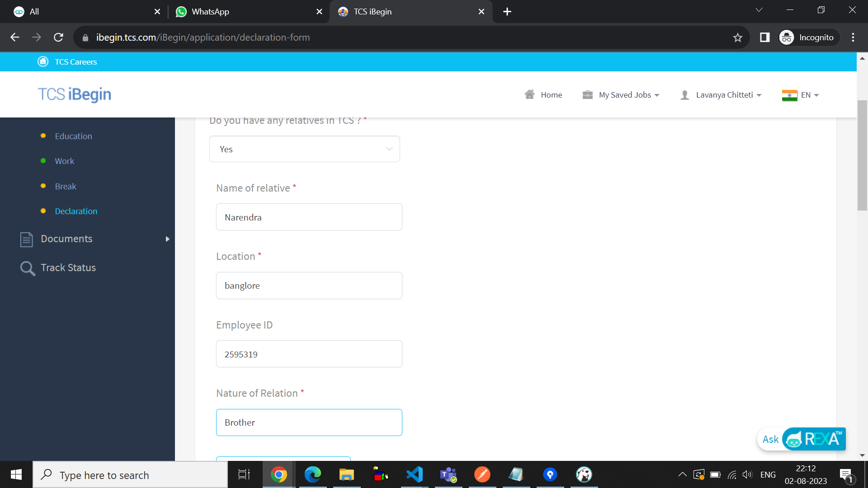View site information via lock icon

point(85,38)
